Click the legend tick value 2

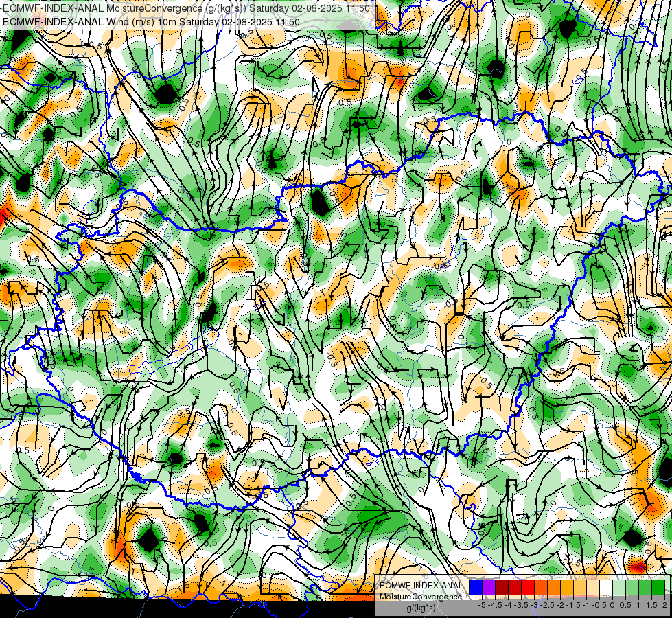point(664,605)
